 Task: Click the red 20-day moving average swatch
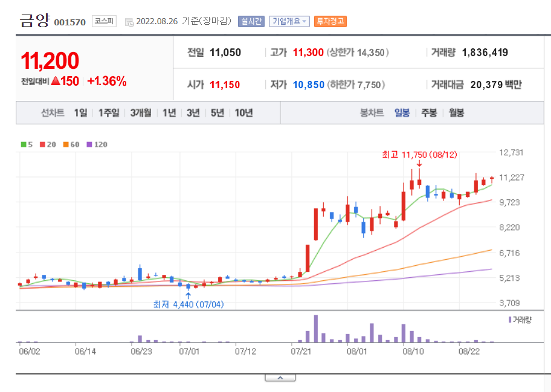(x=42, y=144)
